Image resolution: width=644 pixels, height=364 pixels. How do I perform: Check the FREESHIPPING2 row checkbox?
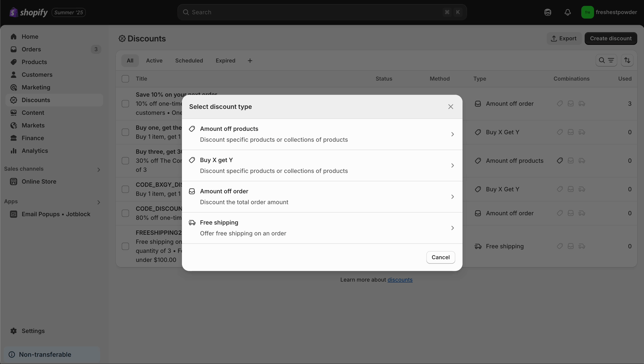coord(125,246)
